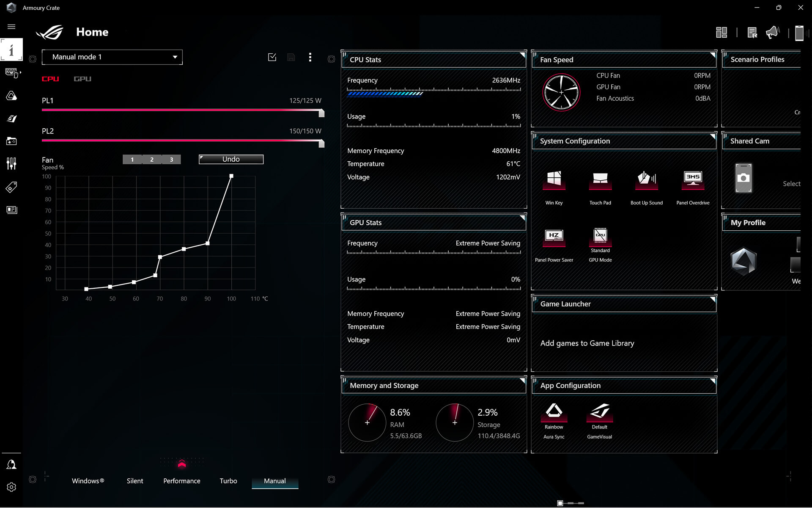The image size is (812, 508).
Task: Toggle fan curve preset 1
Action: tap(132, 159)
